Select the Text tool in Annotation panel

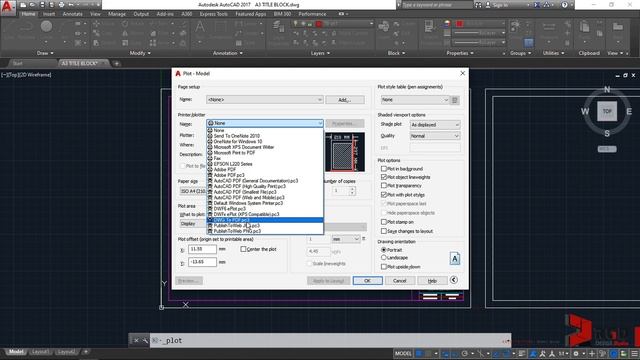[x=200, y=27]
